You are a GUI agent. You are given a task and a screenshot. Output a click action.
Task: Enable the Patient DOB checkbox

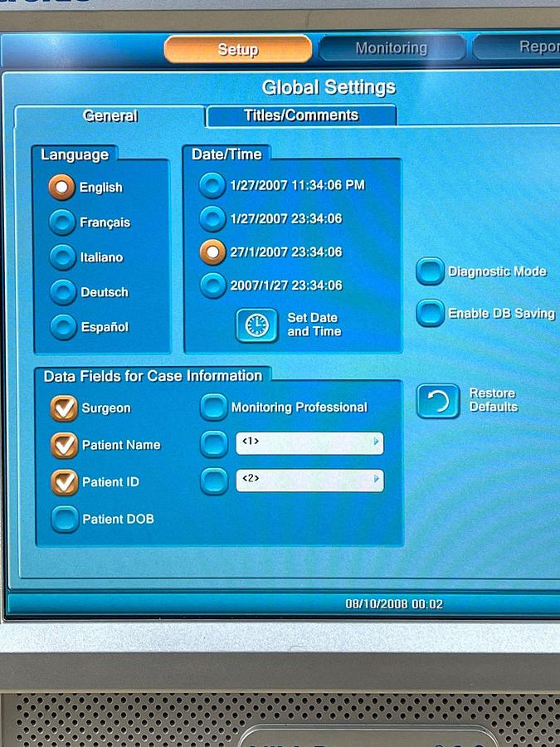click(x=65, y=519)
